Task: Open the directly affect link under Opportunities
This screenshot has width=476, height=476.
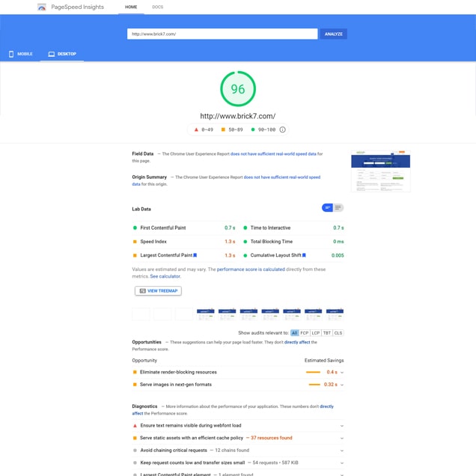Action: tap(297, 342)
